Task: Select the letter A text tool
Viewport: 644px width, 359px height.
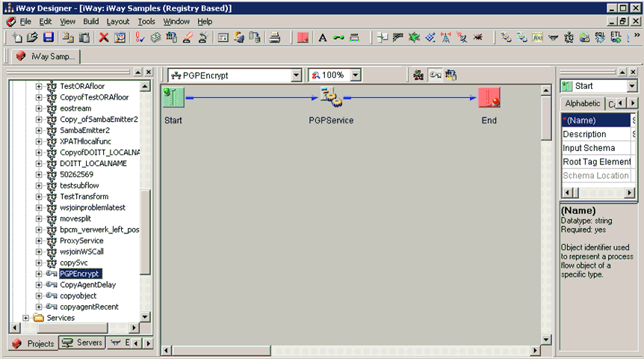Action: [x=323, y=38]
